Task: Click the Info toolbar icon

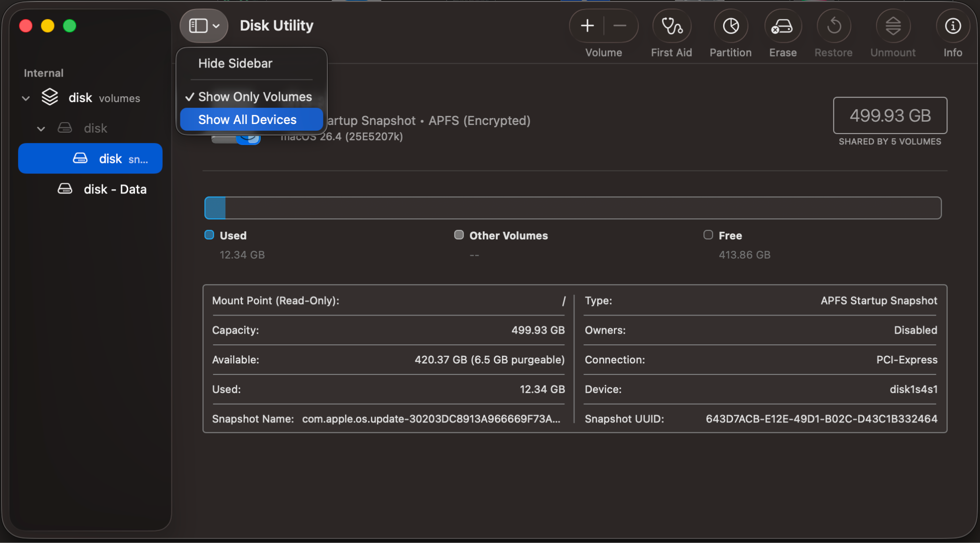Action: click(x=952, y=26)
